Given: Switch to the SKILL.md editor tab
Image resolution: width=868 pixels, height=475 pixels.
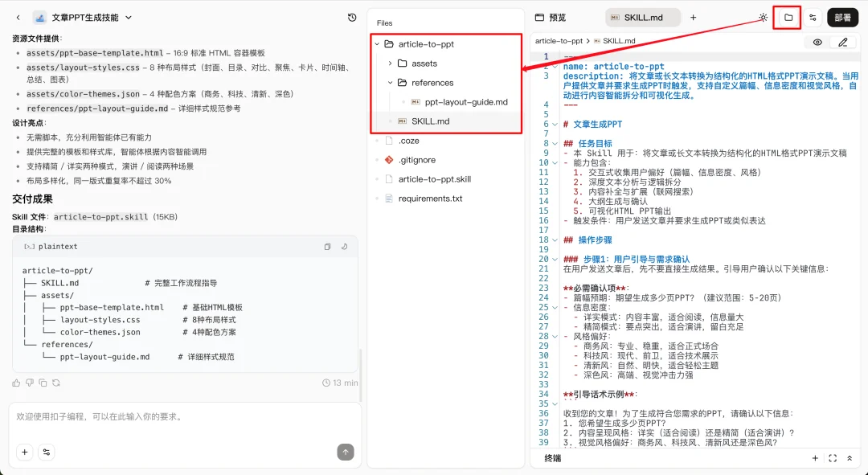Looking at the screenshot, I should coord(641,15).
